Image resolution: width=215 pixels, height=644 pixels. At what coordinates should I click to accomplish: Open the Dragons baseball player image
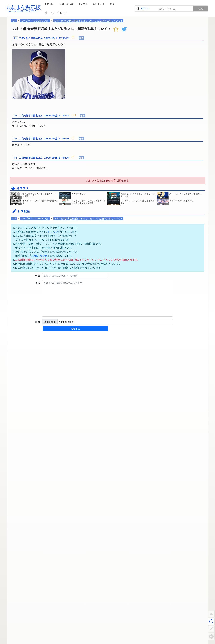(x=39, y=74)
